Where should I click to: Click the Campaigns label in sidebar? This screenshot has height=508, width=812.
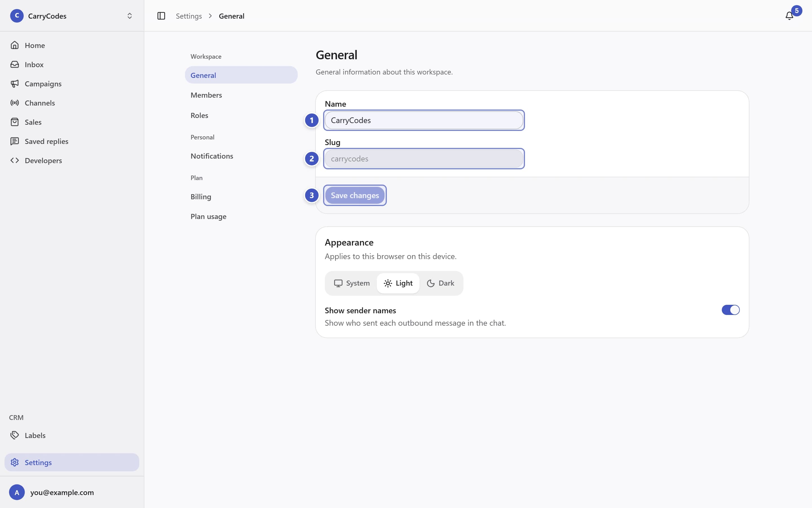click(x=43, y=84)
